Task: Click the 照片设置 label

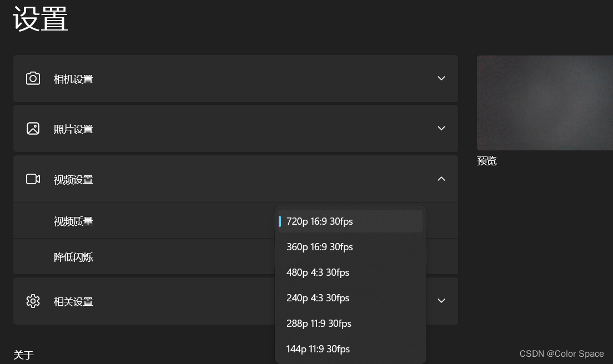Action: tap(73, 129)
